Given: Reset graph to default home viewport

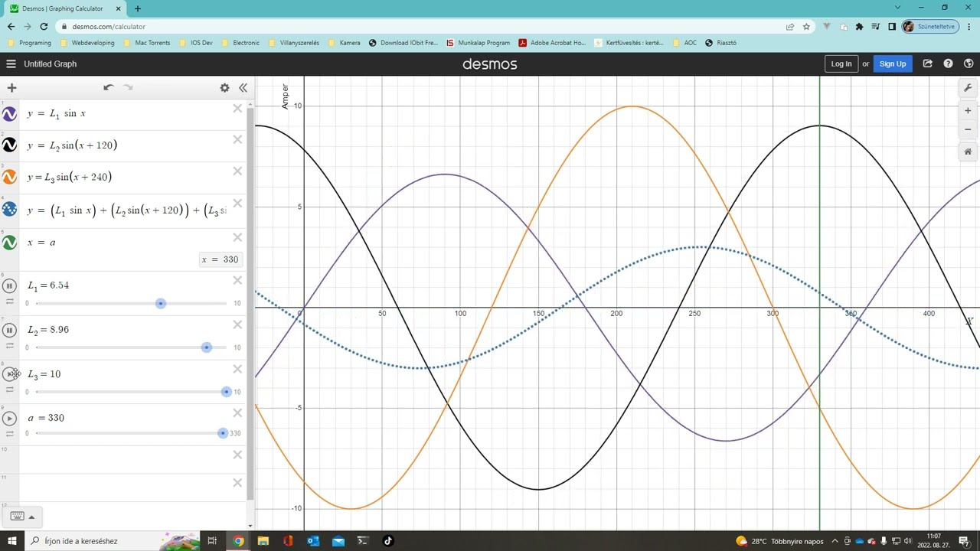Looking at the screenshot, I should coord(968,152).
